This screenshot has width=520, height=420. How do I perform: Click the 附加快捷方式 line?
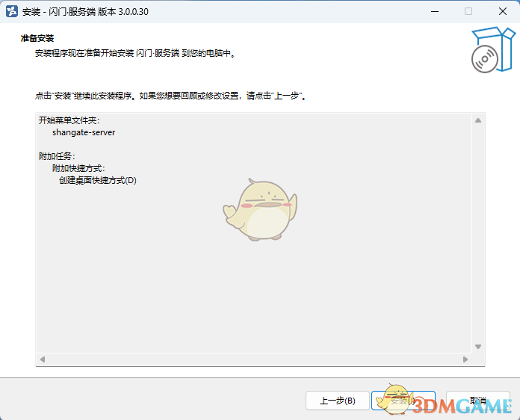pos(78,168)
